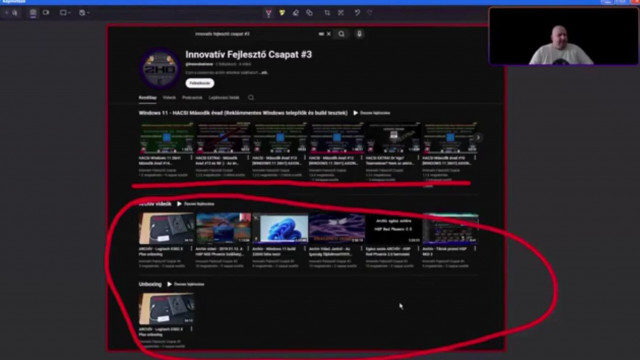Viewport: 640px width, 360px height.
Task: Play all of the Unboxing section
Action: coord(186,284)
